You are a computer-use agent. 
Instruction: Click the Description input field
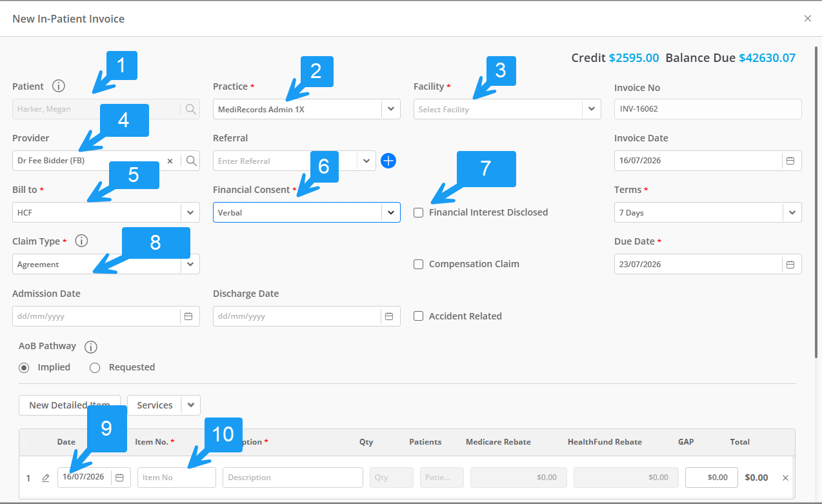point(293,478)
